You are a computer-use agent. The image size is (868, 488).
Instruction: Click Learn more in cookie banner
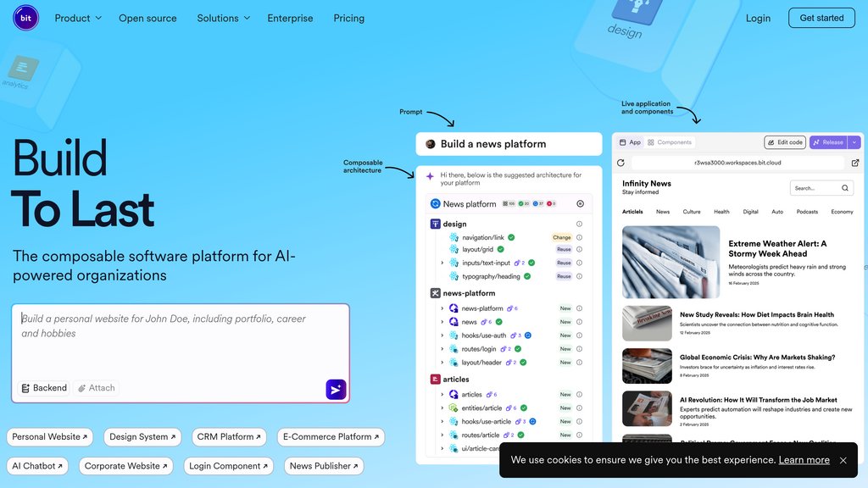[x=804, y=460]
